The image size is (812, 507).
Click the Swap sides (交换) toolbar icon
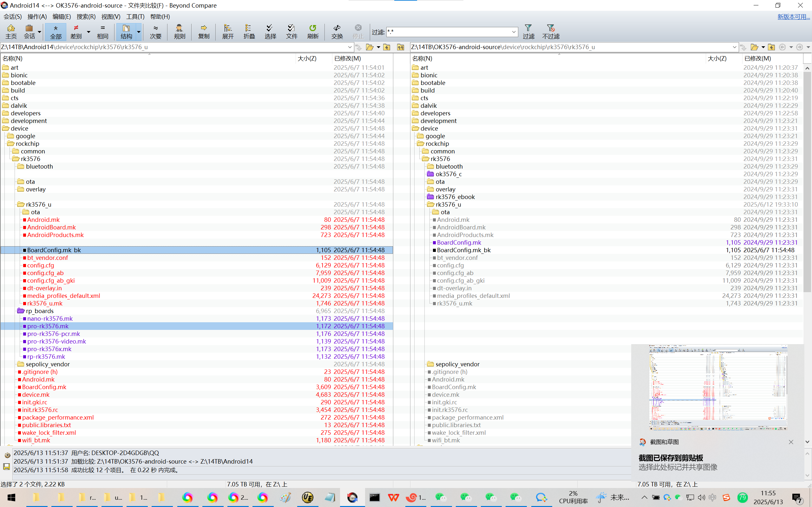pos(337,31)
